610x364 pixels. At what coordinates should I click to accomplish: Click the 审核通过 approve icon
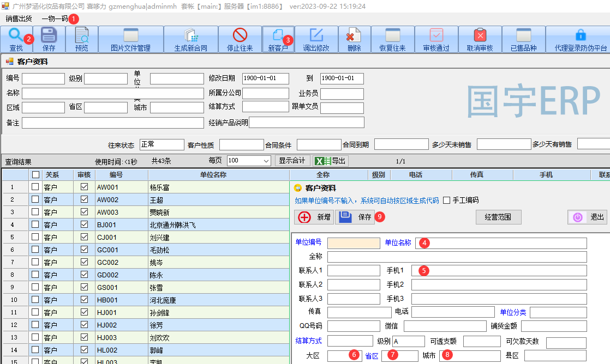(436, 39)
